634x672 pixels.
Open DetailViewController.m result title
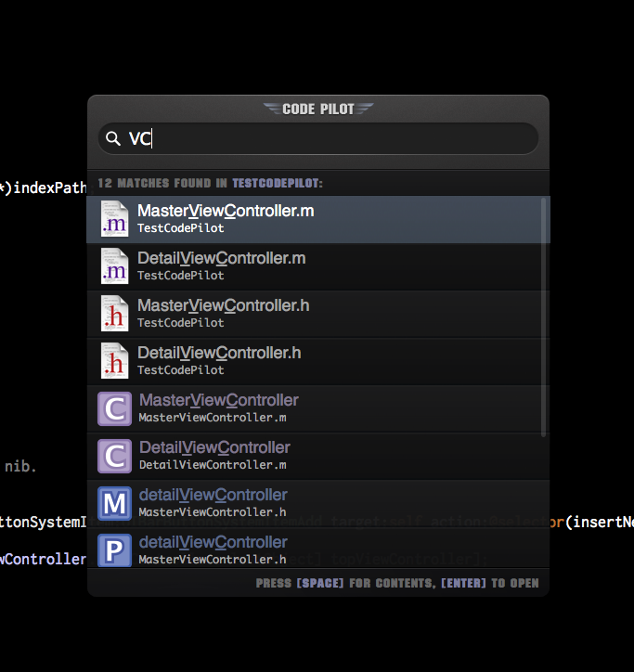click(x=222, y=258)
